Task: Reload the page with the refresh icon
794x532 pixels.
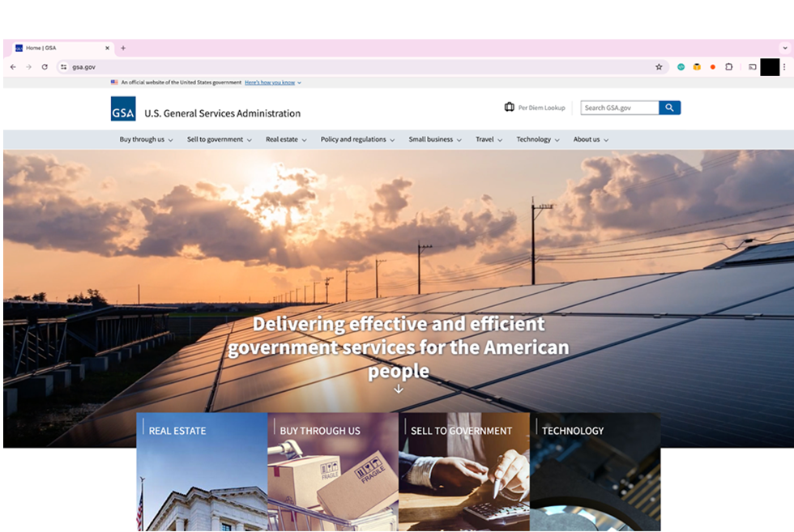Action: [45, 67]
